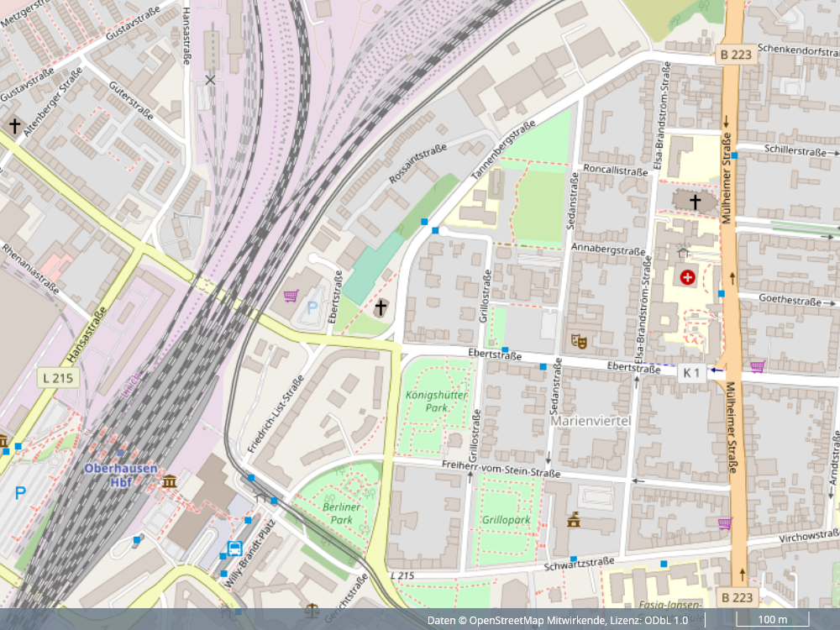Click the Marienviertel neighborhood label
Viewport: 840px width, 630px height.
tap(591, 420)
